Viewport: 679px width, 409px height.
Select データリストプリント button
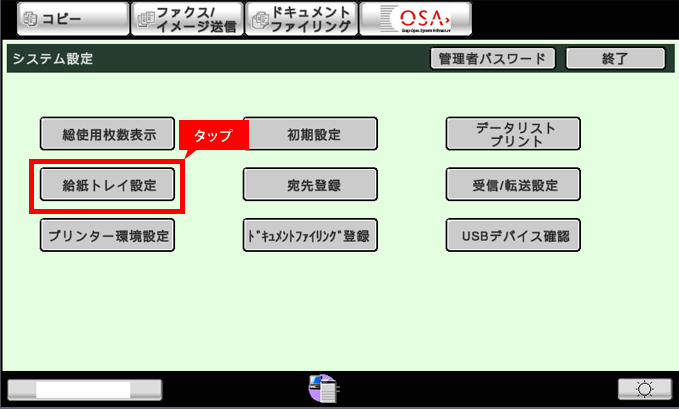point(513,134)
